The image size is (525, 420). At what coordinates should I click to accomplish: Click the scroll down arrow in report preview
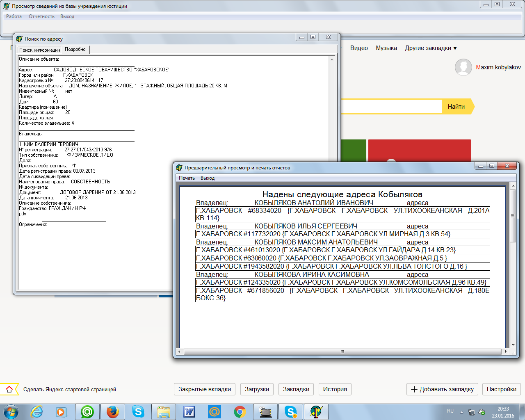[x=513, y=345]
